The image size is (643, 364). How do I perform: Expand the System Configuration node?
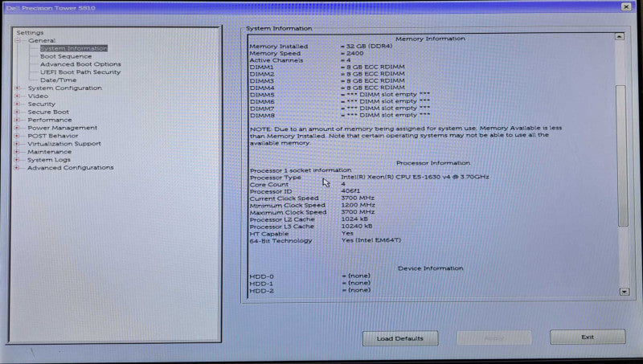18,88
